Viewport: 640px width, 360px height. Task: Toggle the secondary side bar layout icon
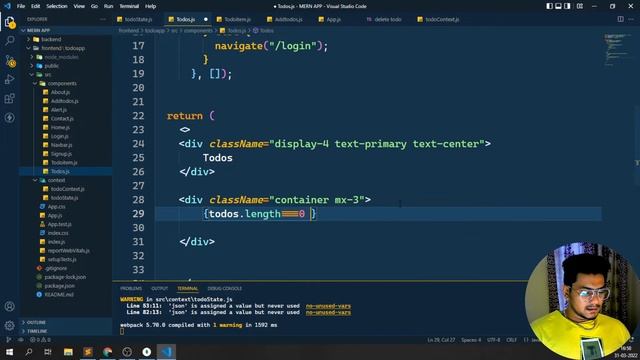coord(567,6)
